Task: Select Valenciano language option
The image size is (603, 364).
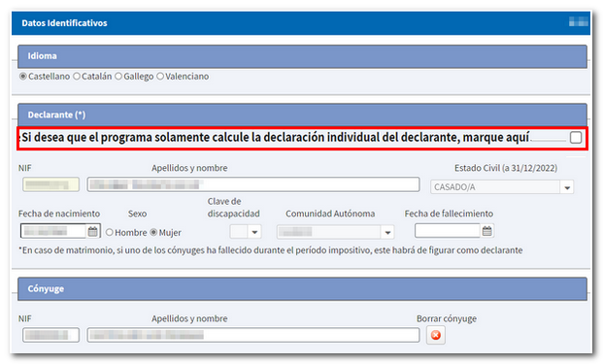Action: 160,76
